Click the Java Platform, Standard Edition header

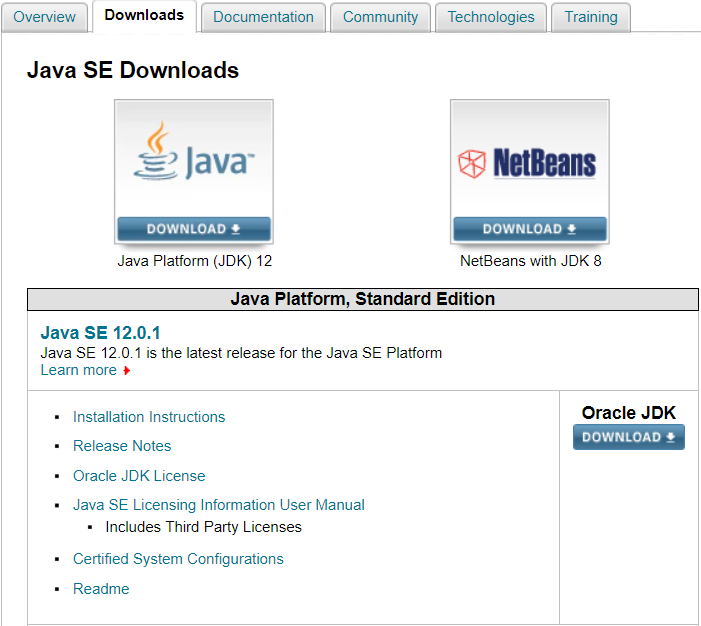click(x=363, y=299)
